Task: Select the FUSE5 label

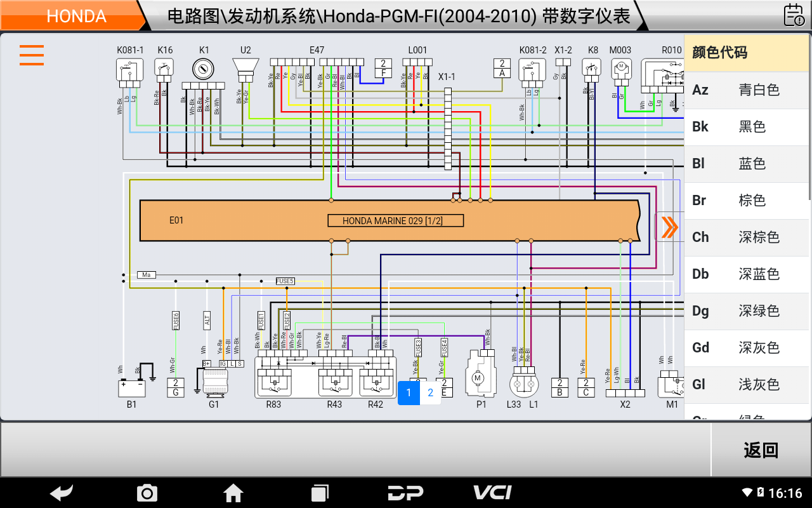Action: pyautogui.click(x=285, y=281)
